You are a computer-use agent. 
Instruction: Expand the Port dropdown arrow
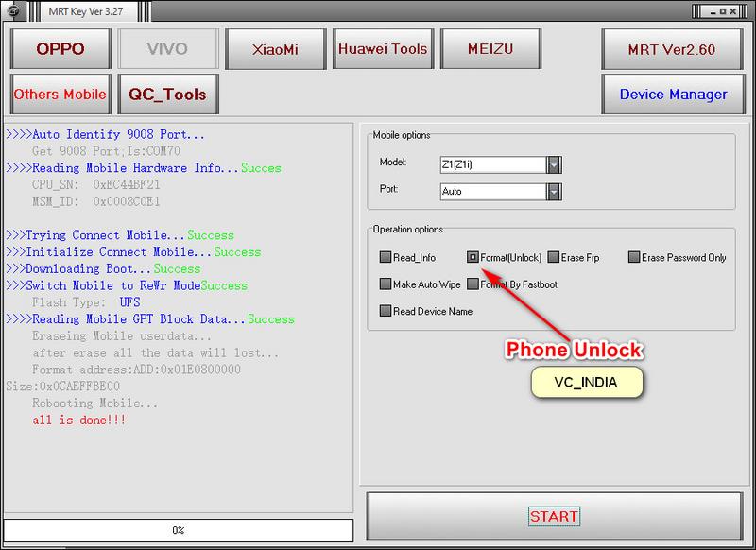(x=554, y=192)
